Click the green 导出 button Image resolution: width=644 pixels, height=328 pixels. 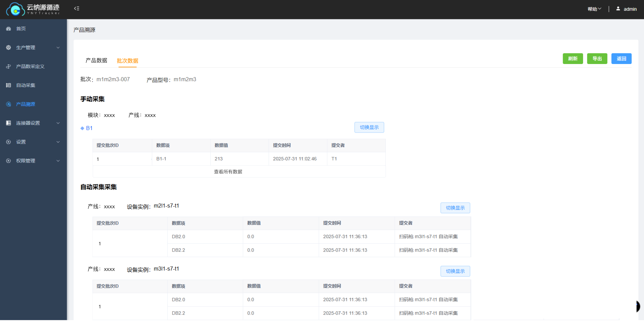tap(597, 58)
